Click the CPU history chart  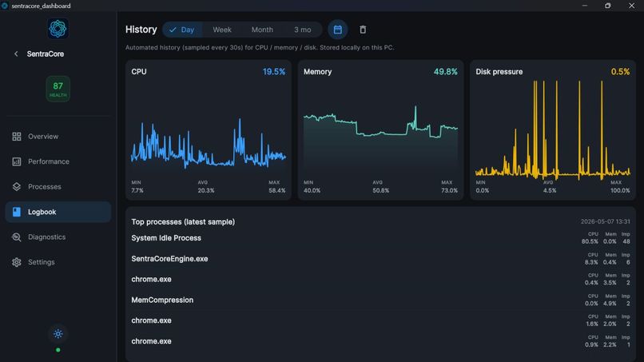(209, 129)
